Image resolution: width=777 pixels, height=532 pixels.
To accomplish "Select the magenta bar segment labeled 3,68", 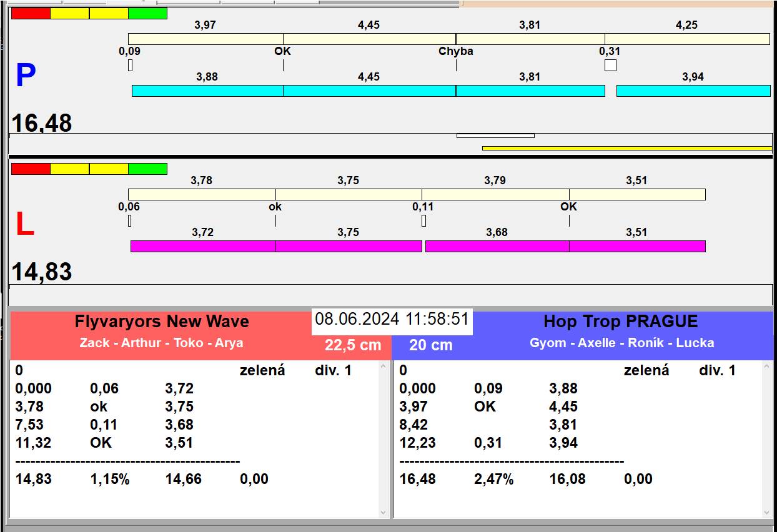I will [497, 246].
